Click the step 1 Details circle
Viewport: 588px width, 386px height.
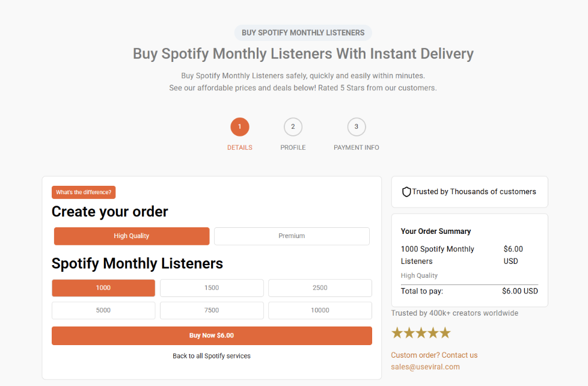[239, 127]
